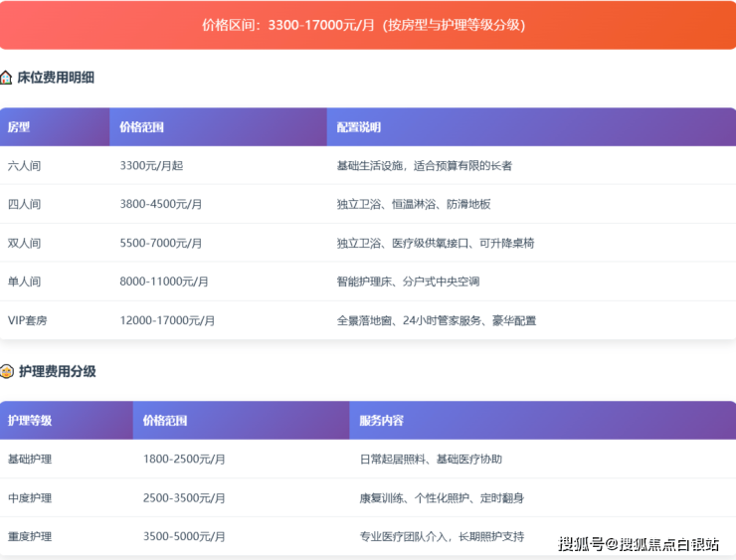Image resolution: width=736 pixels, height=560 pixels.
Task: Select the 中度护理 row label
Action: point(30,497)
